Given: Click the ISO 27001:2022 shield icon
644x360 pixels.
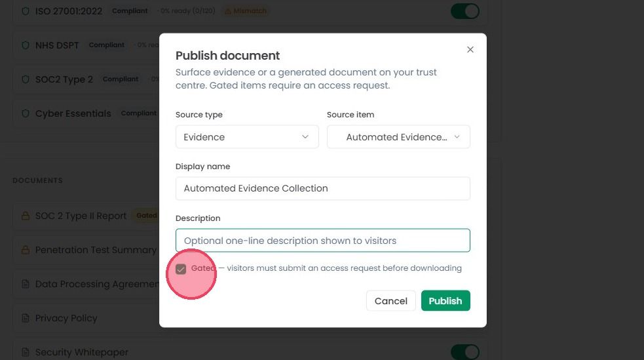Looking at the screenshot, I should pos(26,11).
